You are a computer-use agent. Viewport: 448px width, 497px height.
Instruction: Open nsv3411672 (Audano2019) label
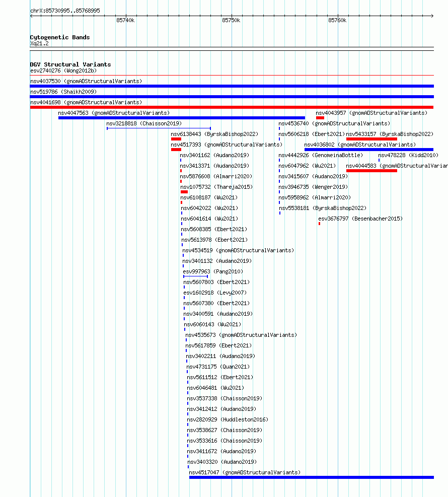point(221,451)
